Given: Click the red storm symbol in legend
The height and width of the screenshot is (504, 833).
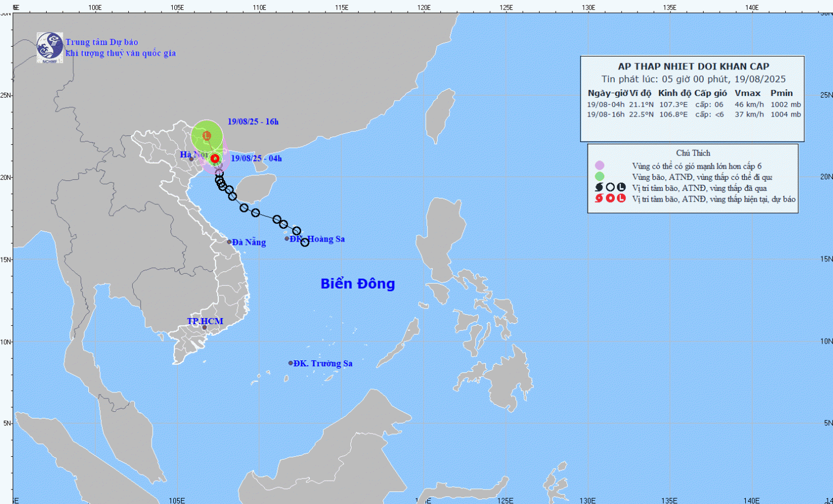Looking at the screenshot, I should point(599,199).
